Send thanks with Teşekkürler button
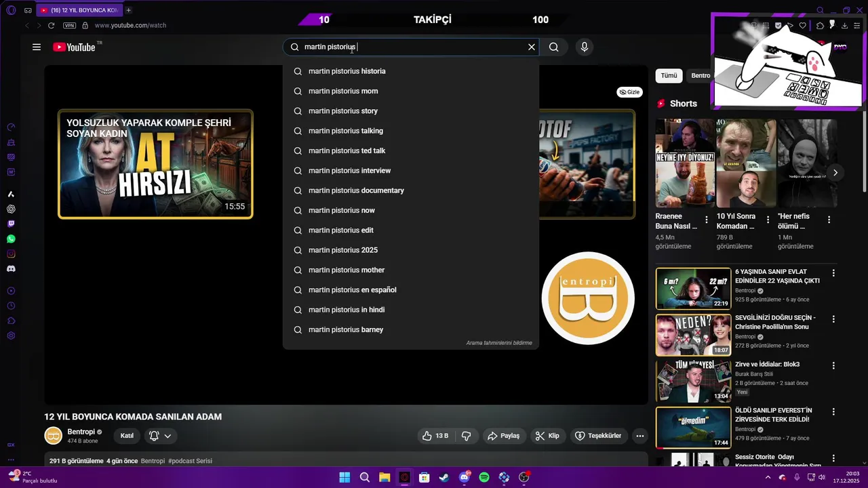The width and height of the screenshot is (868, 488). (598, 436)
